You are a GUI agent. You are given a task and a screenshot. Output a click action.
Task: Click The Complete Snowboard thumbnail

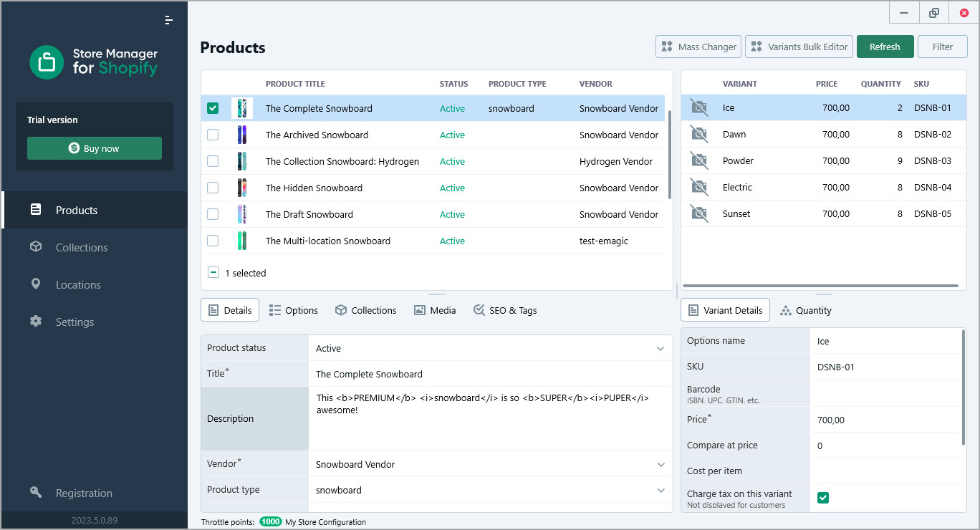click(242, 108)
